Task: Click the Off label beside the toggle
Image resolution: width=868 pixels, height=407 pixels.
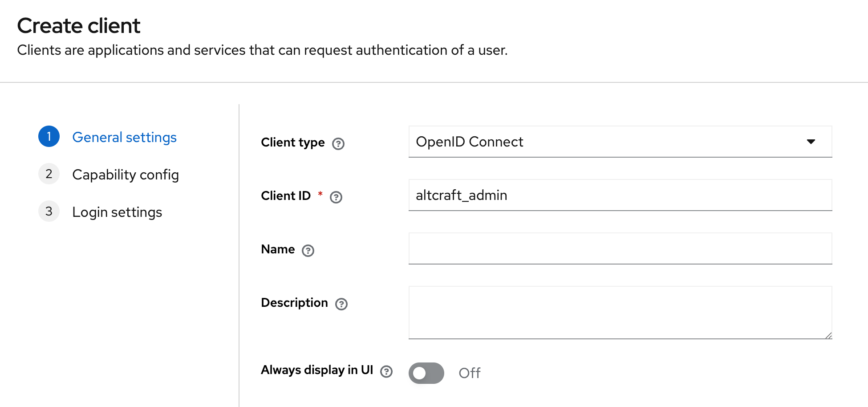Action: point(469,373)
